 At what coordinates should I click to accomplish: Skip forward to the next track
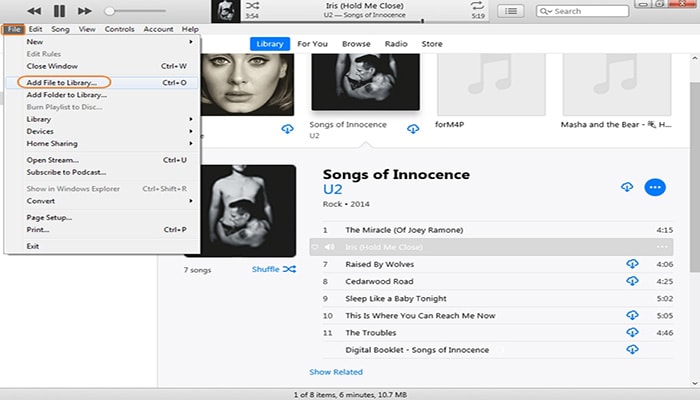[x=84, y=11]
